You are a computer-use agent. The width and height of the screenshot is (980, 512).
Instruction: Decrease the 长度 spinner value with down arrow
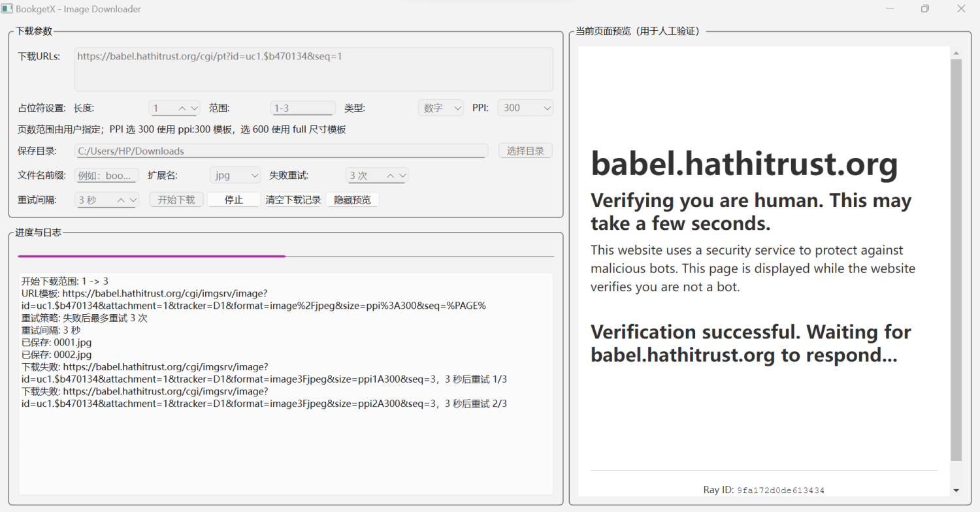pos(193,108)
